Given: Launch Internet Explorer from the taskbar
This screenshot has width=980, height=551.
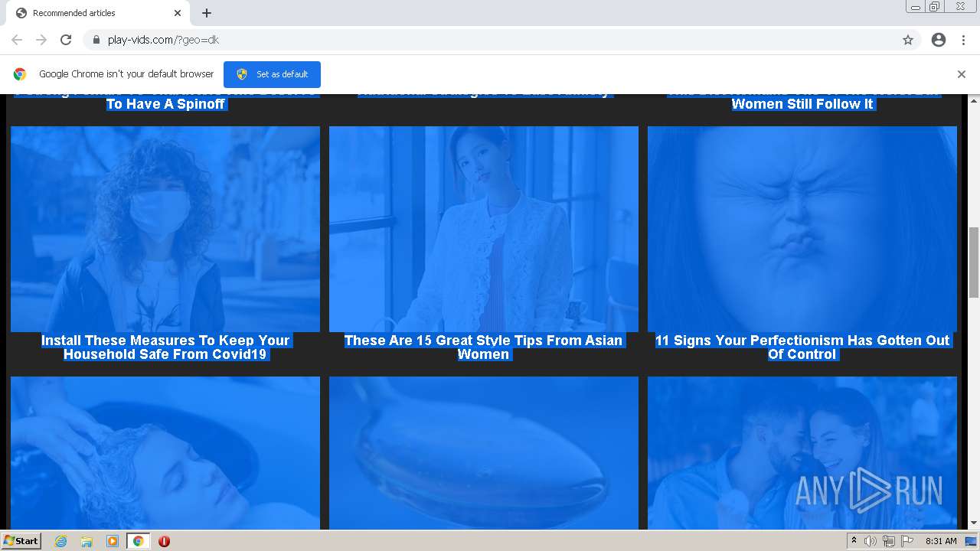Looking at the screenshot, I should click(60, 541).
